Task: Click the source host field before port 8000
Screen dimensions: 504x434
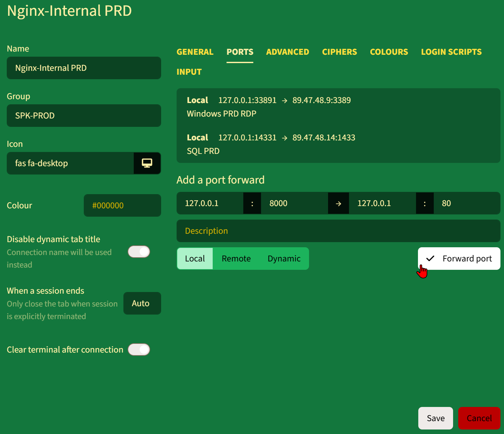Action: tap(210, 203)
